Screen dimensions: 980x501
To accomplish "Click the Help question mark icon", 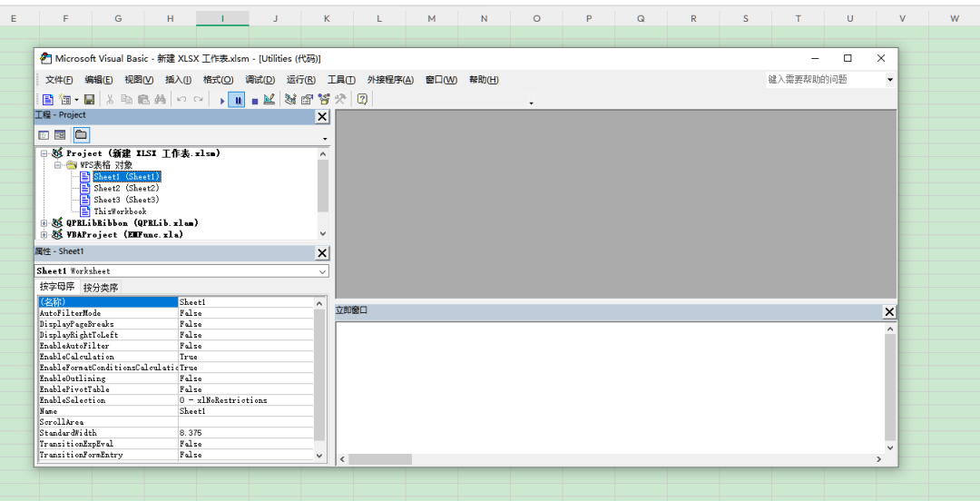I will (362, 100).
